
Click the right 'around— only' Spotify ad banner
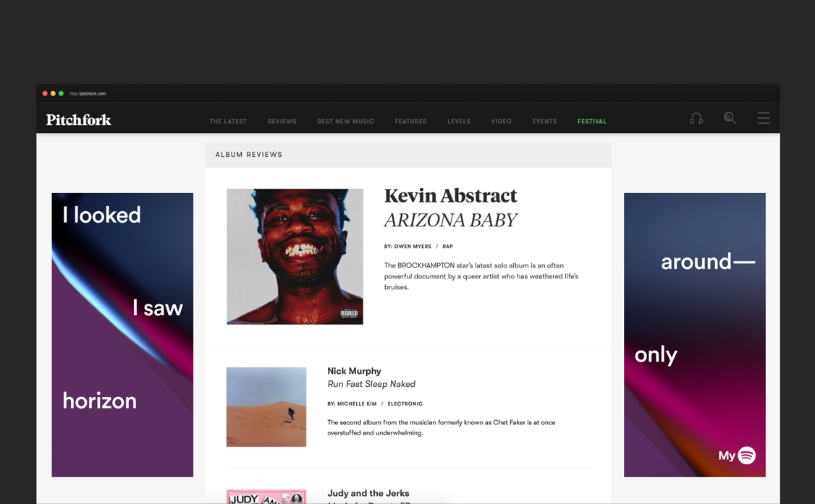pyautogui.click(x=694, y=335)
